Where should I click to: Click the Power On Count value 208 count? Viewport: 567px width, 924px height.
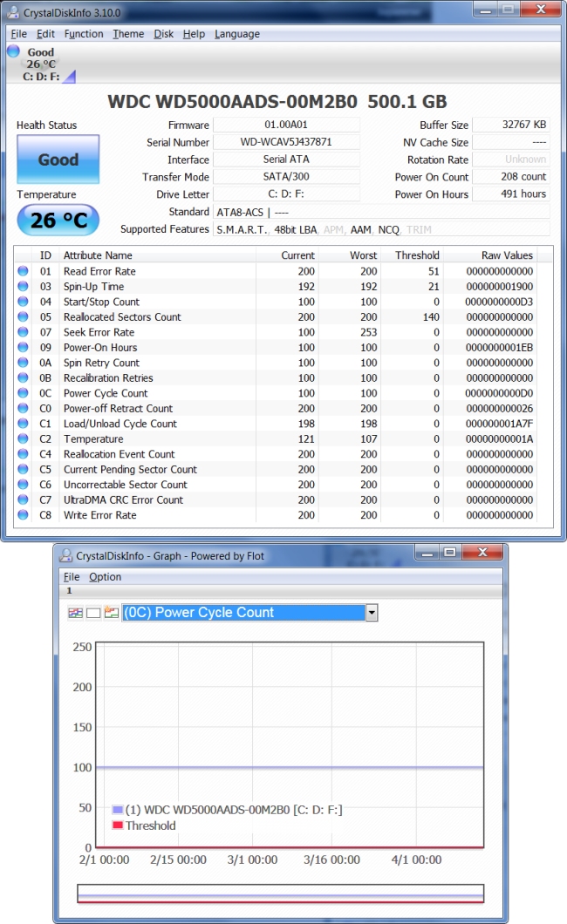(511, 177)
